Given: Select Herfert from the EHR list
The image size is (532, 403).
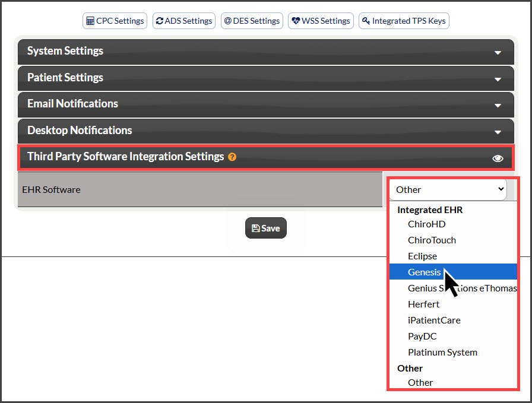Looking at the screenshot, I should 453,304.
